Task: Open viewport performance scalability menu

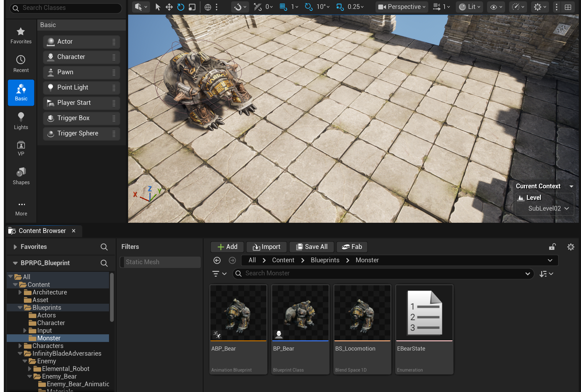Action: [518, 7]
